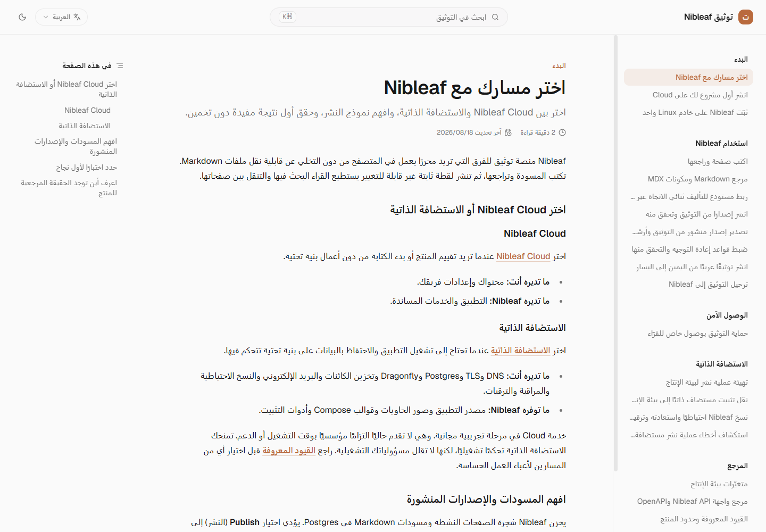Follow the inline الاستضافة الذاتية link
The width and height of the screenshot is (766, 532).
click(x=520, y=351)
